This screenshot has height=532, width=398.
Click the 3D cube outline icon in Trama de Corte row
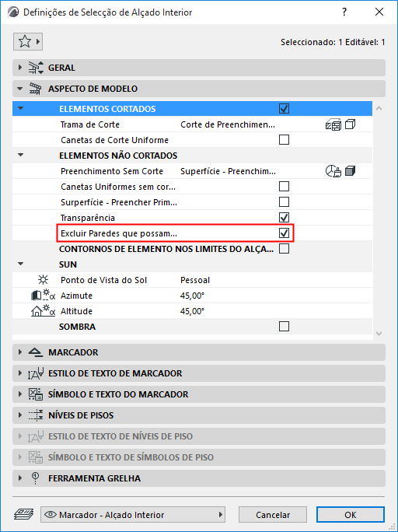[x=351, y=124]
